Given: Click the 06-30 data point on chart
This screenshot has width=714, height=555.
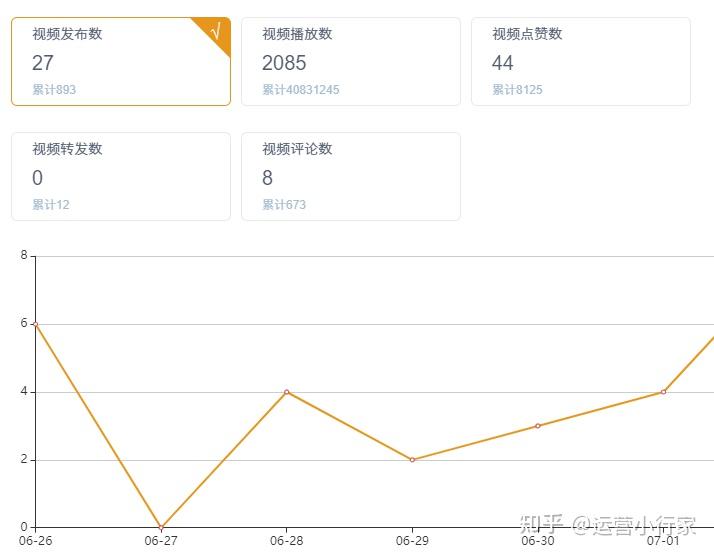Looking at the screenshot, I should (x=538, y=426).
